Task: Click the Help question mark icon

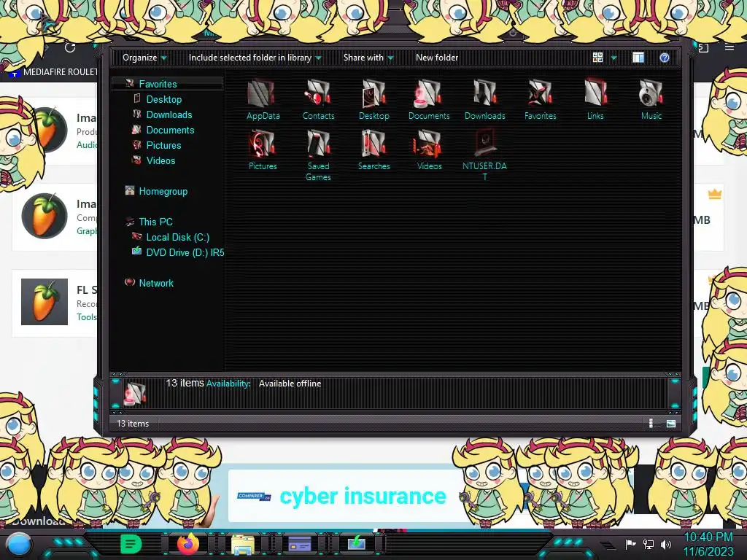Action: (x=664, y=58)
